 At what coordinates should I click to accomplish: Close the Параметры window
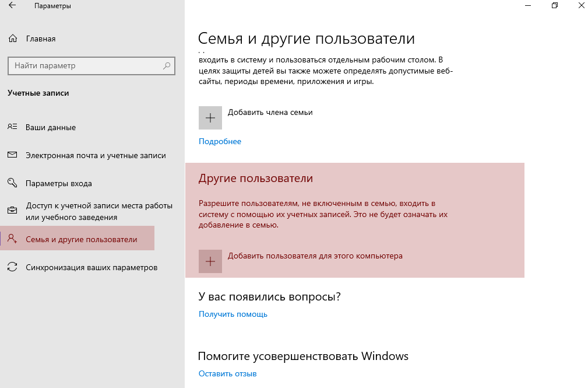tap(581, 6)
